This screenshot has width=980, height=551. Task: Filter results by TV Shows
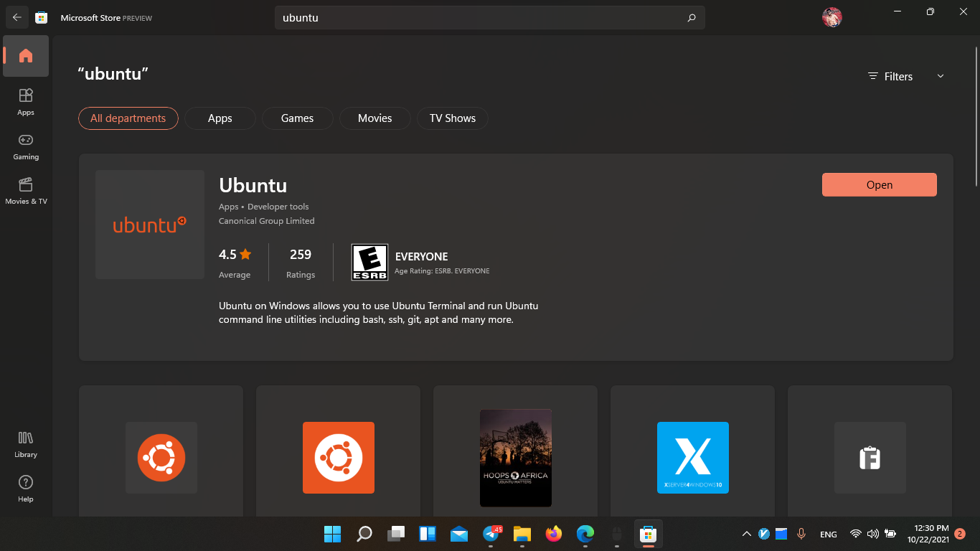(453, 118)
